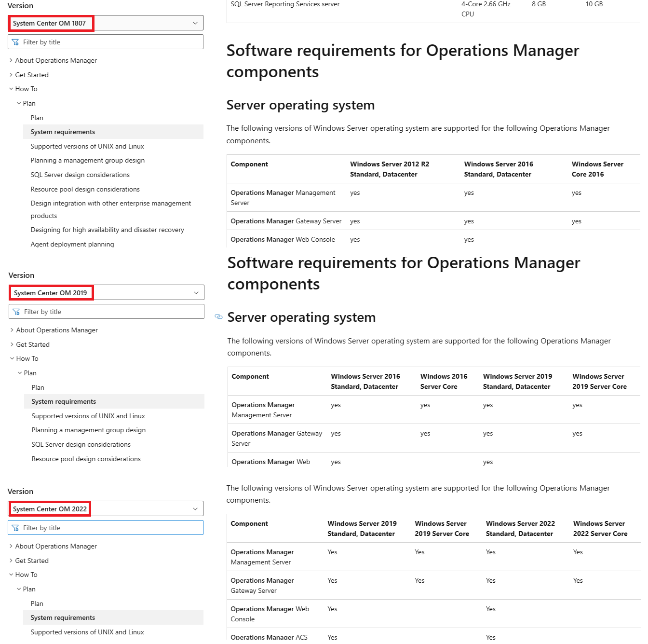
Task: Click the Windows Server 2012 R2 Standard, Datacenter column header
Action: click(390, 169)
